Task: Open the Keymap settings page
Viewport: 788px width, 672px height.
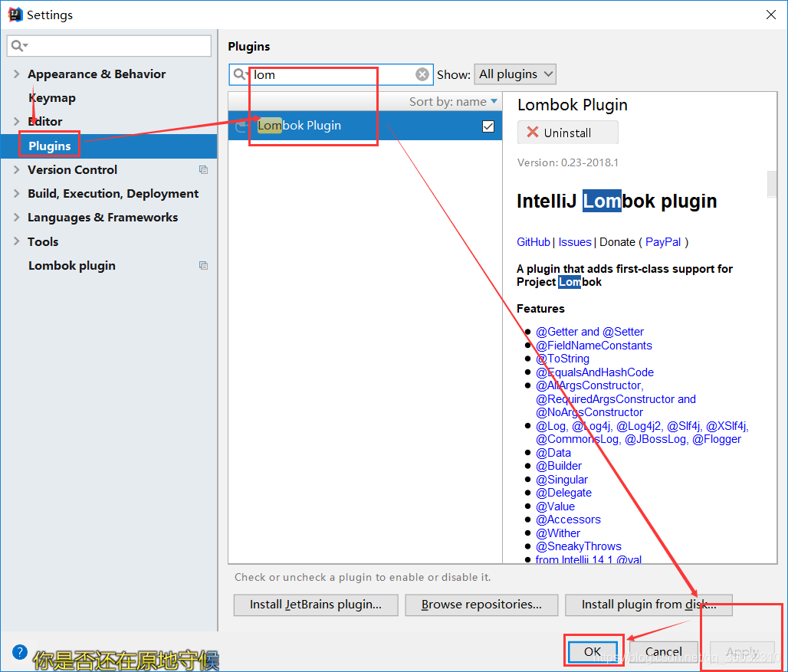Action: (52, 97)
